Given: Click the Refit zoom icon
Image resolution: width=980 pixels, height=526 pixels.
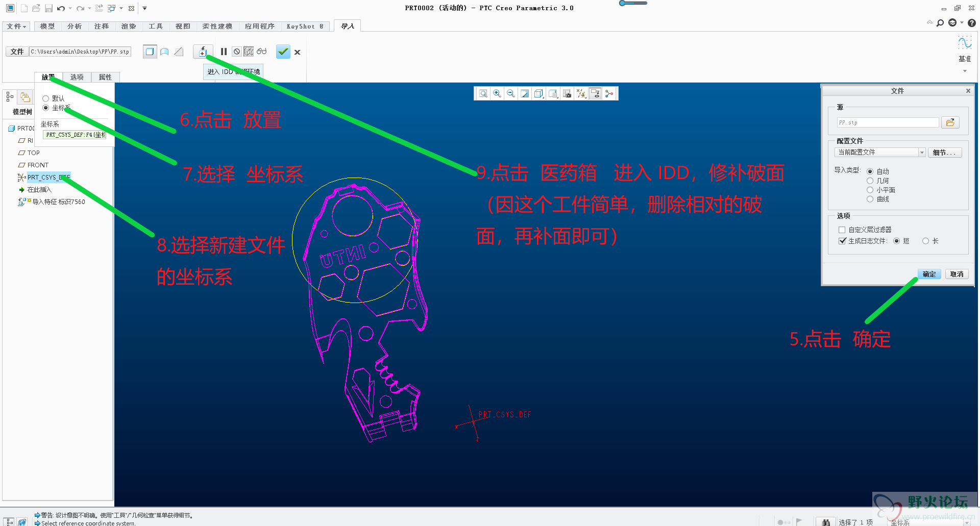Looking at the screenshot, I should (x=483, y=93).
